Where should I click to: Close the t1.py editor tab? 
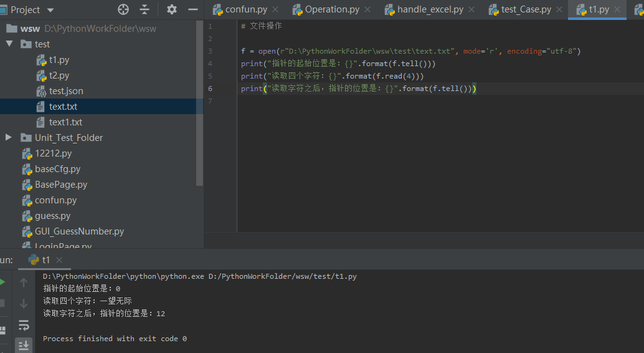click(x=617, y=9)
